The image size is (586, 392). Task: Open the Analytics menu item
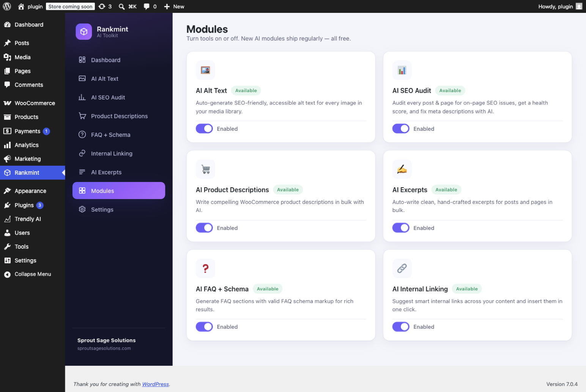pyautogui.click(x=32, y=145)
